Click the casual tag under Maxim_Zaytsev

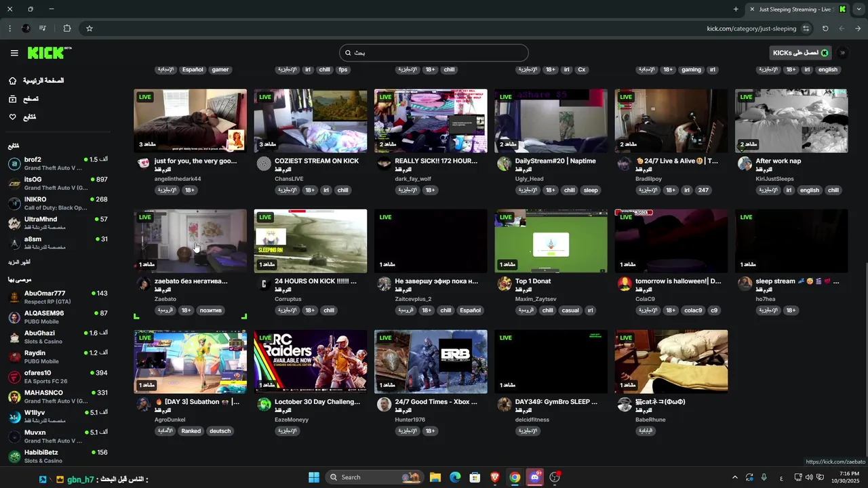pyautogui.click(x=570, y=310)
